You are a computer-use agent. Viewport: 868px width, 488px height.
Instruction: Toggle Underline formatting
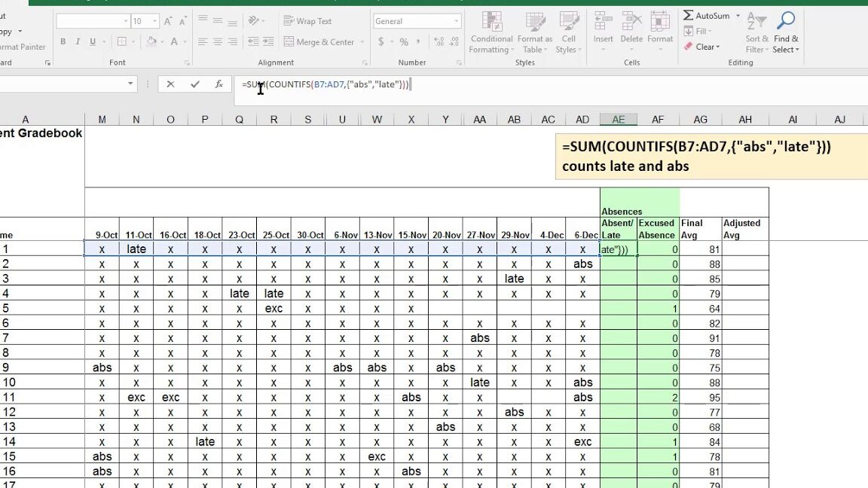point(92,41)
